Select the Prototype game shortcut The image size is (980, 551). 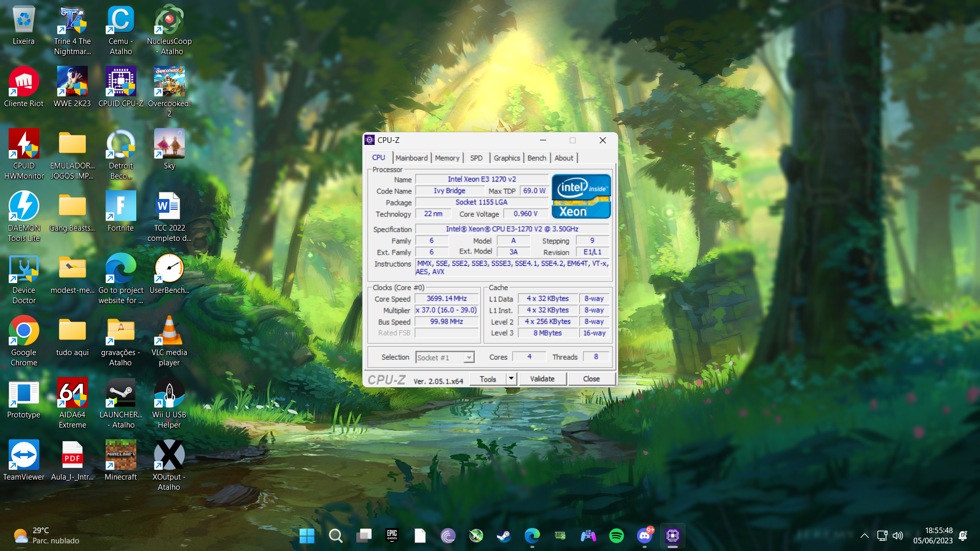point(23,399)
